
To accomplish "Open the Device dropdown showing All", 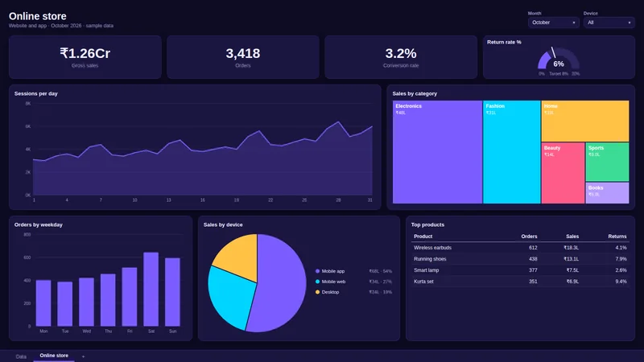I will [609, 23].
